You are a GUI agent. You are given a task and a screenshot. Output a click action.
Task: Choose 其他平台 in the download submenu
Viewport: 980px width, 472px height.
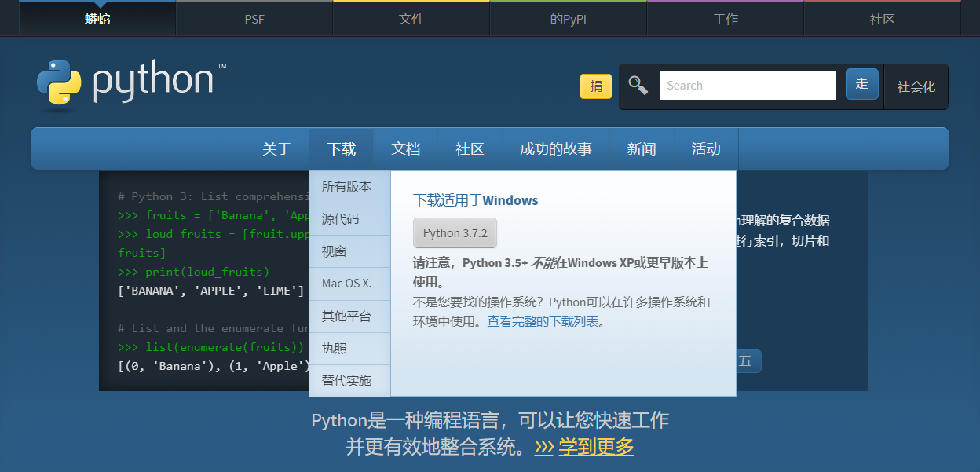pos(350,316)
